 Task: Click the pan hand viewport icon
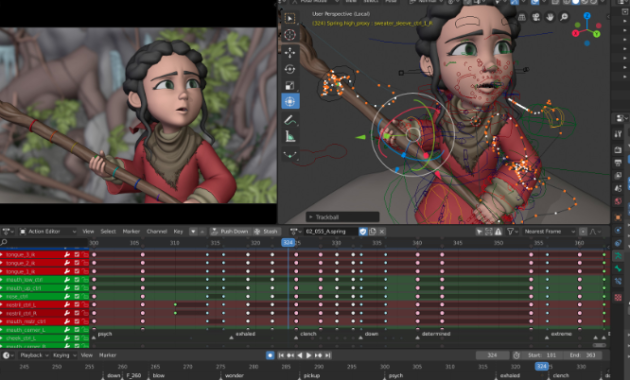[x=550, y=17]
